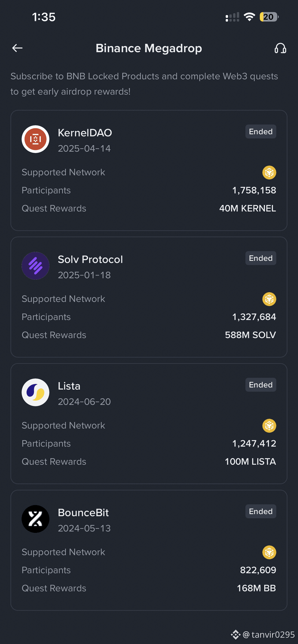Tap the KernelDAO project logo
The width and height of the screenshot is (298, 644).
[x=36, y=139]
